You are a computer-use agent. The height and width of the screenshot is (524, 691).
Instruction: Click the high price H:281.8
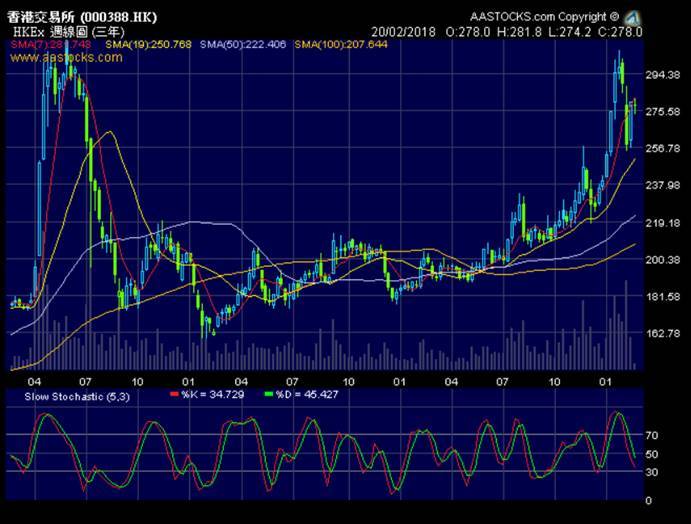(x=519, y=32)
